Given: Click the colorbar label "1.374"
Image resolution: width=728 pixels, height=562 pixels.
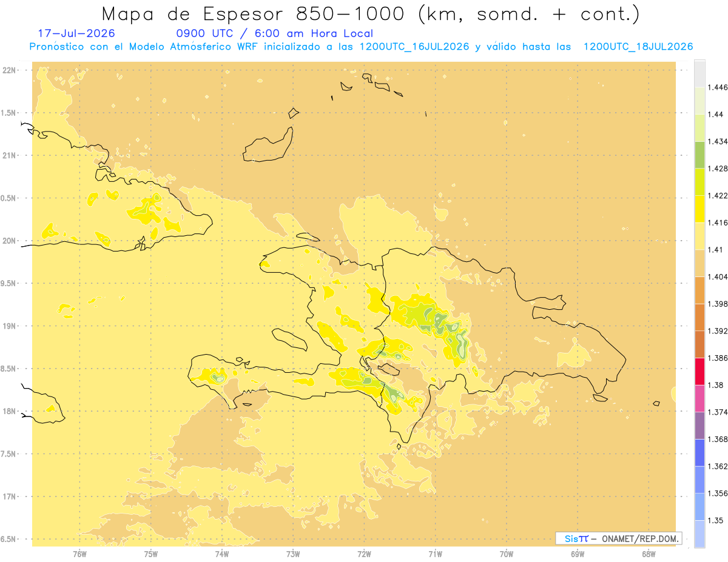Looking at the screenshot, I should 718,412.
